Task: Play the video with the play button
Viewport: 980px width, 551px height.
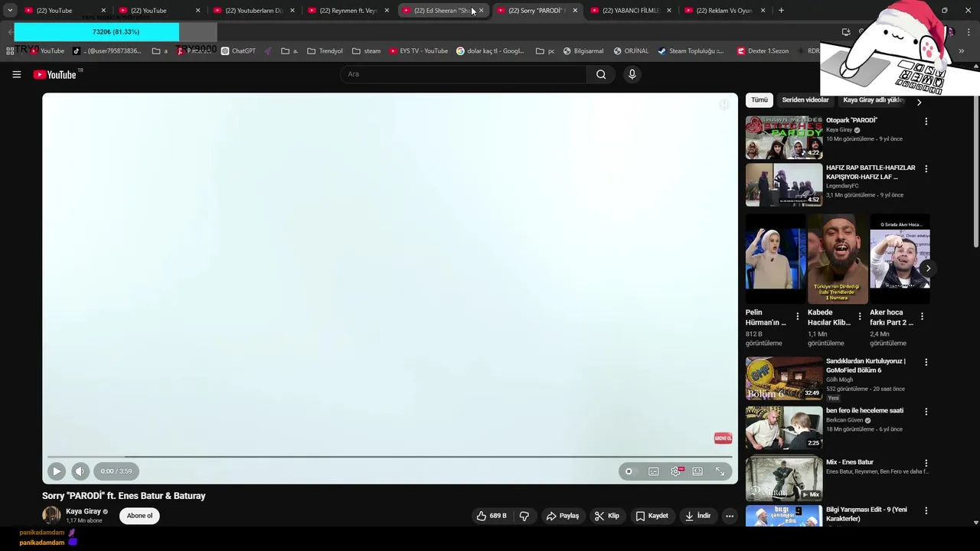Action: (57, 471)
